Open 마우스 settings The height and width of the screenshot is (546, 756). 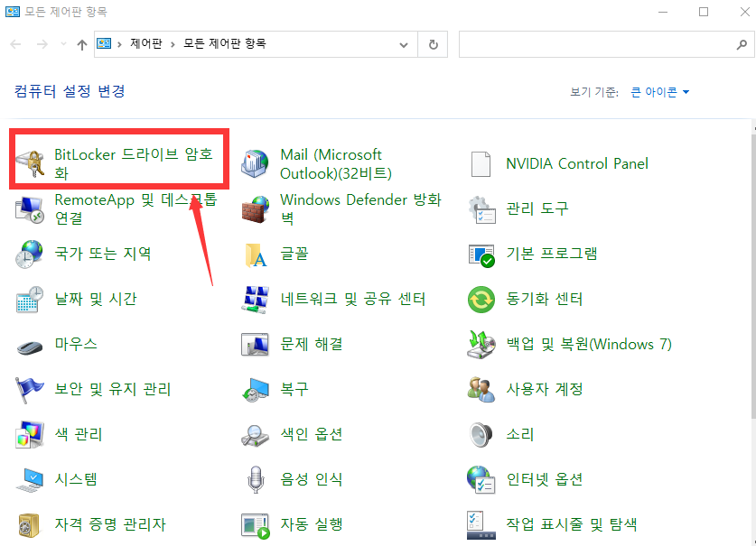79,344
